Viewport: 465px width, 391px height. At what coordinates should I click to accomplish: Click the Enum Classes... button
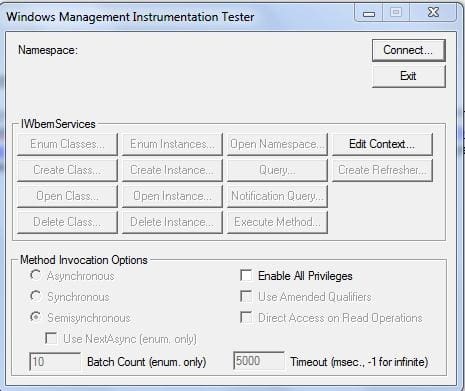click(67, 144)
